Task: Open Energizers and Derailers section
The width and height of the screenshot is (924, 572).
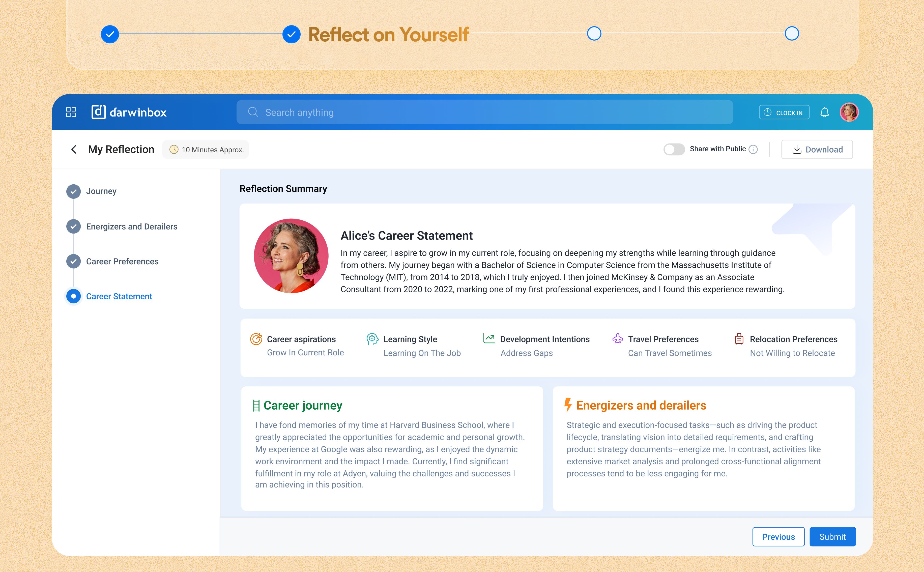Action: pos(131,226)
